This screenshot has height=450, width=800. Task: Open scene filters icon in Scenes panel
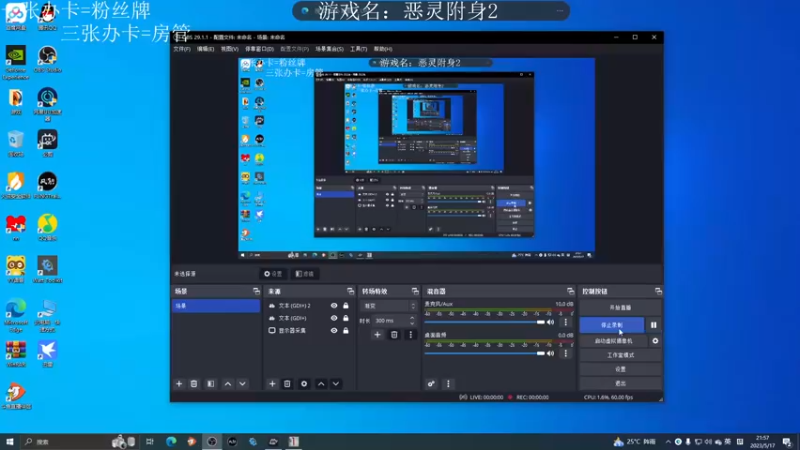pos(211,384)
